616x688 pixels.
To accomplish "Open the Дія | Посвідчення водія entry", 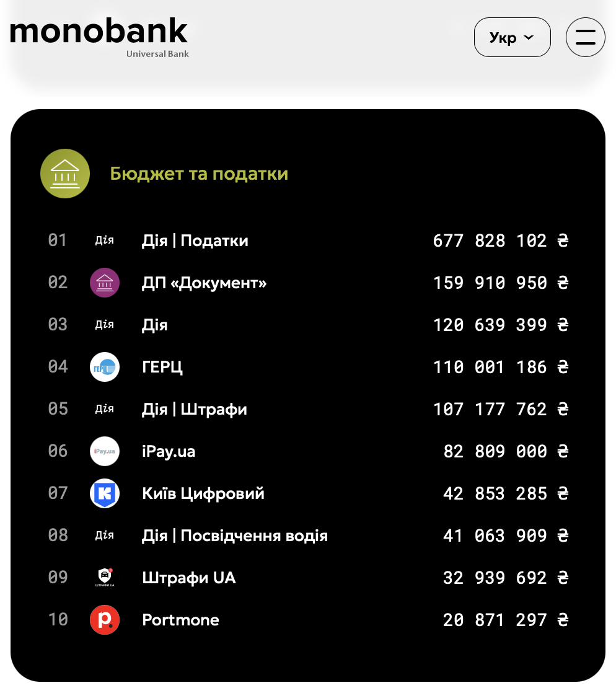I will pyautogui.click(x=234, y=536).
